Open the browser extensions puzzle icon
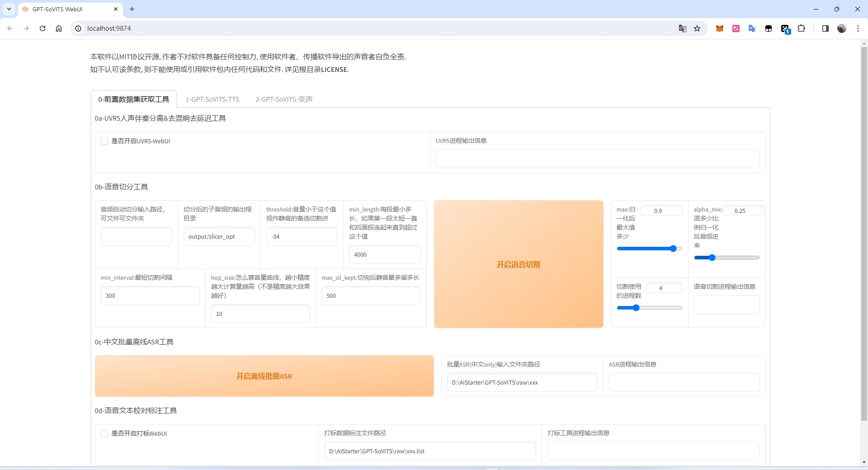 [x=801, y=28]
